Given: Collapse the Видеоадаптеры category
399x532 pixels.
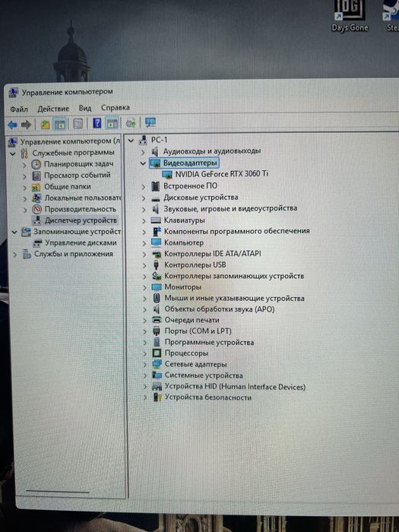Looking at the screenshot, I should [x=143, y=163].
